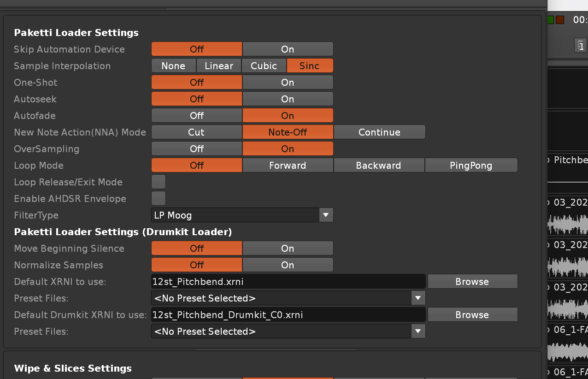Click the numbered list icon button
This screenshot has width=588, height=379.
click(x=580, y=46)
